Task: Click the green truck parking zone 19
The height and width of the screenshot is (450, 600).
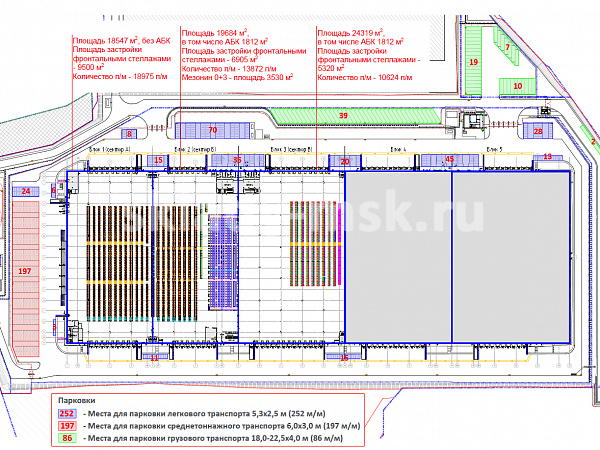Action: [474, 62]
